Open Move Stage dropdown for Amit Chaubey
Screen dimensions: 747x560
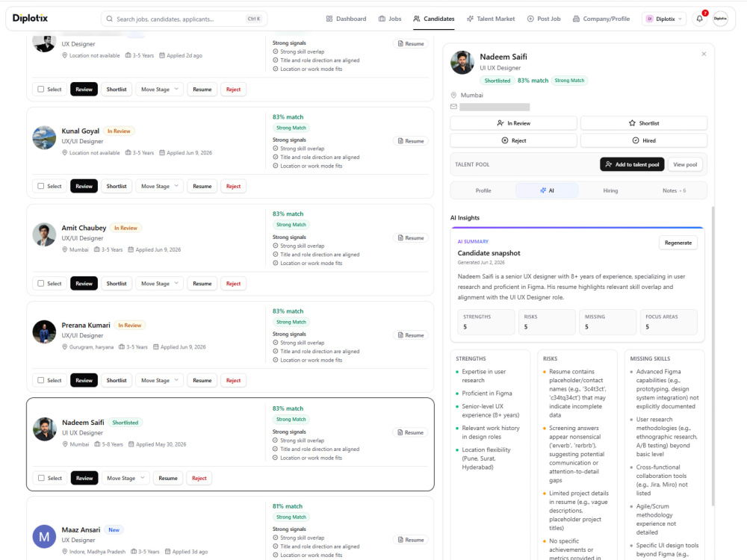point(160,283)
